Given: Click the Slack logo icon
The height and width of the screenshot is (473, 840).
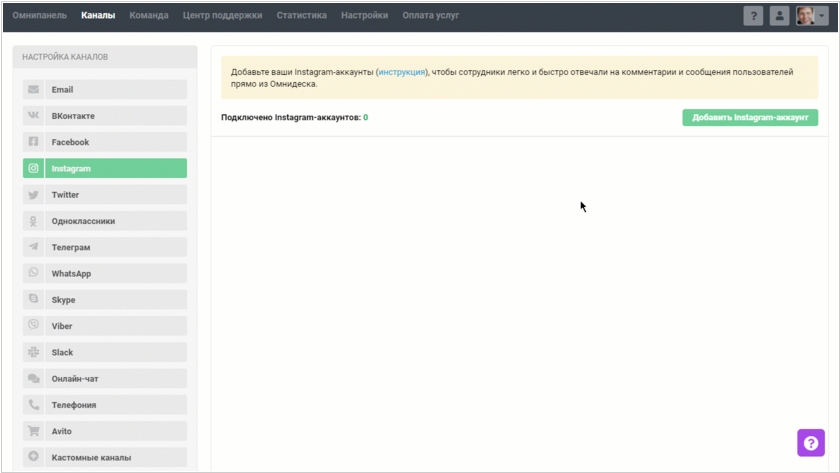Looking at the screenshot, I should pyautogui.click(x=33, y=352).
